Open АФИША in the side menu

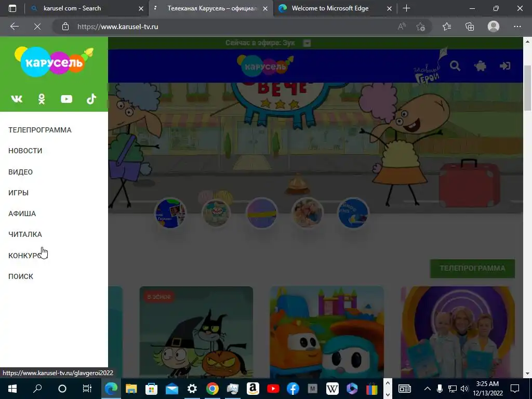click(x=22, y=214)
